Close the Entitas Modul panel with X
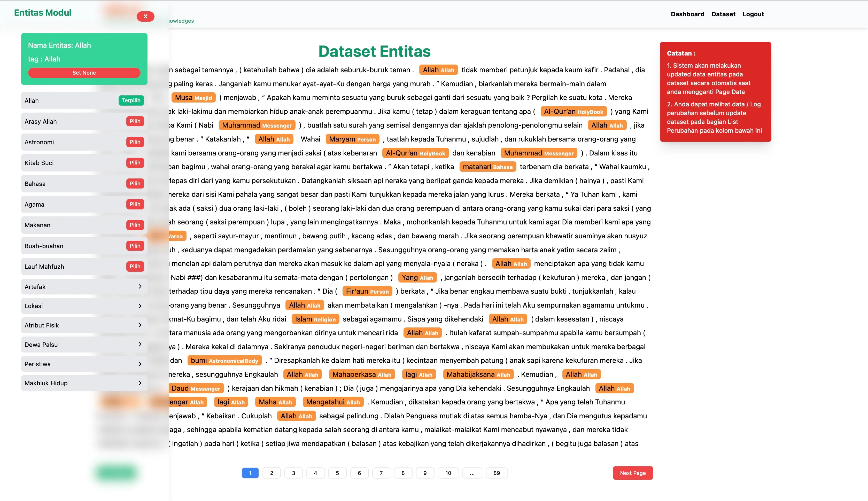 145,16
